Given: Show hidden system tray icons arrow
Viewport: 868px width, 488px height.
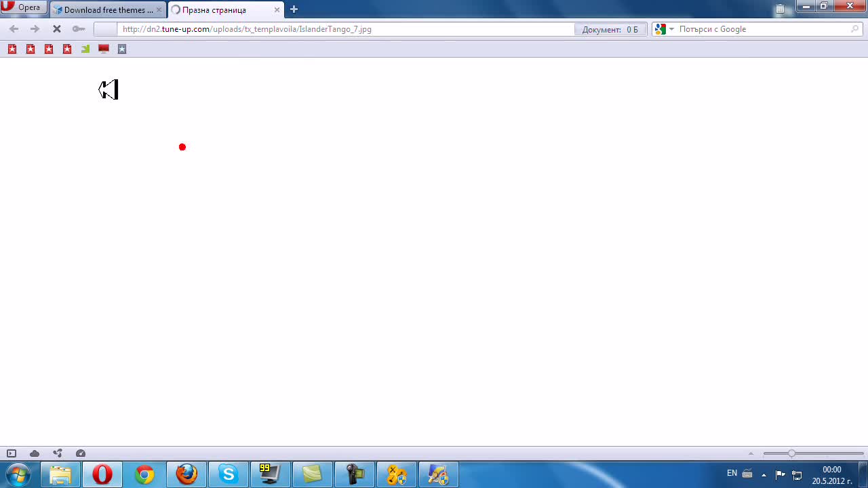Looking at the screenshot, I should coord(764,474).
